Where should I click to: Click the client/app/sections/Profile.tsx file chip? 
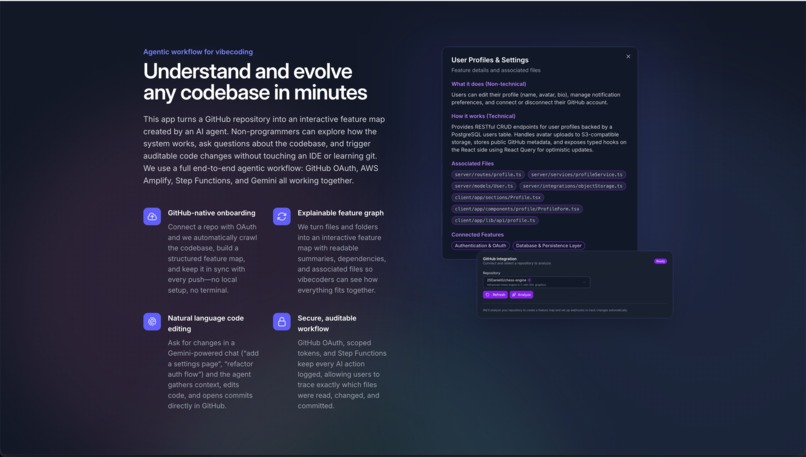498,197
